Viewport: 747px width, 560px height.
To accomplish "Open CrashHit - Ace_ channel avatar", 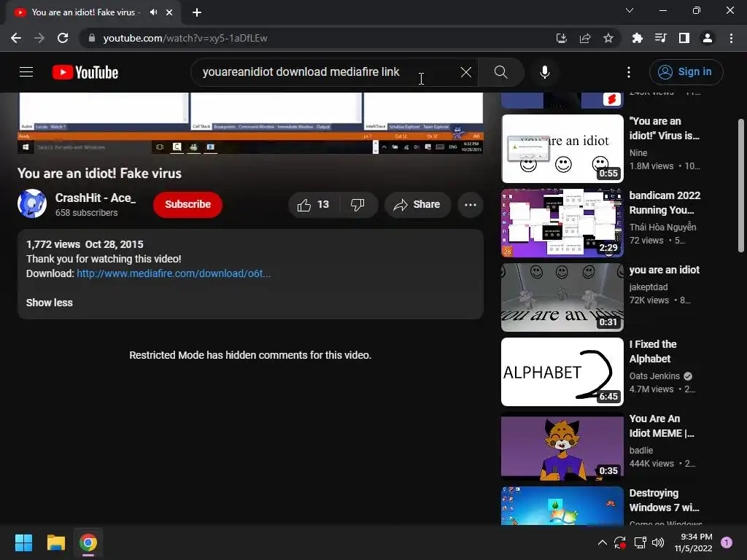I will click(x=32, y=204).
